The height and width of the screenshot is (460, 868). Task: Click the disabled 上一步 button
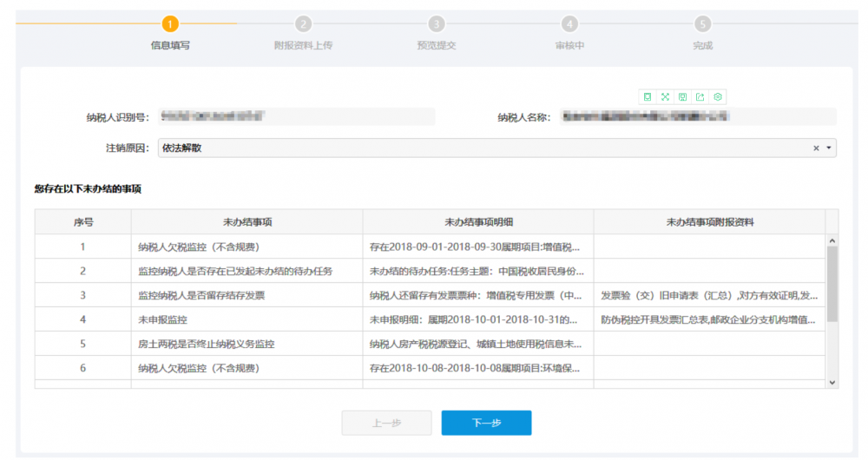(386, 423)
